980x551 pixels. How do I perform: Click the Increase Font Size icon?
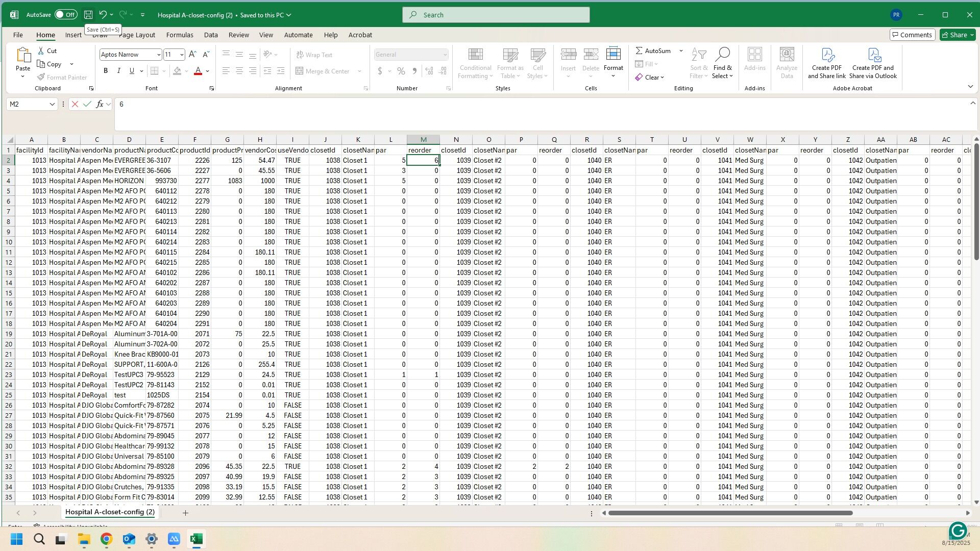pyautogui.click(x=192, y=55)
